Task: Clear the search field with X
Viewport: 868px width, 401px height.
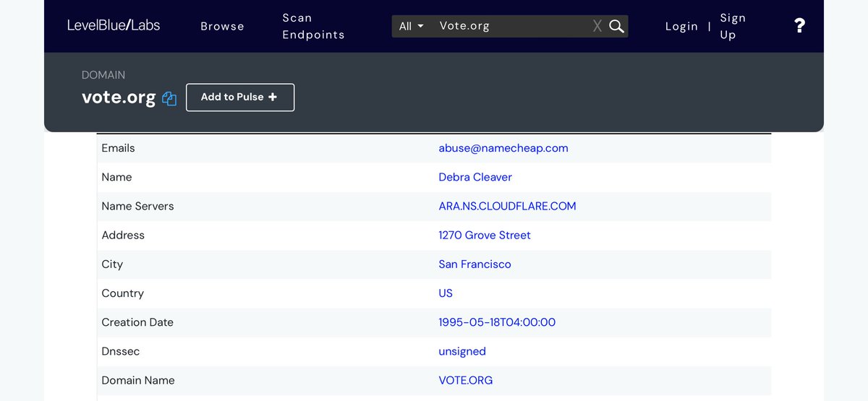Action: tap(597, 26)
